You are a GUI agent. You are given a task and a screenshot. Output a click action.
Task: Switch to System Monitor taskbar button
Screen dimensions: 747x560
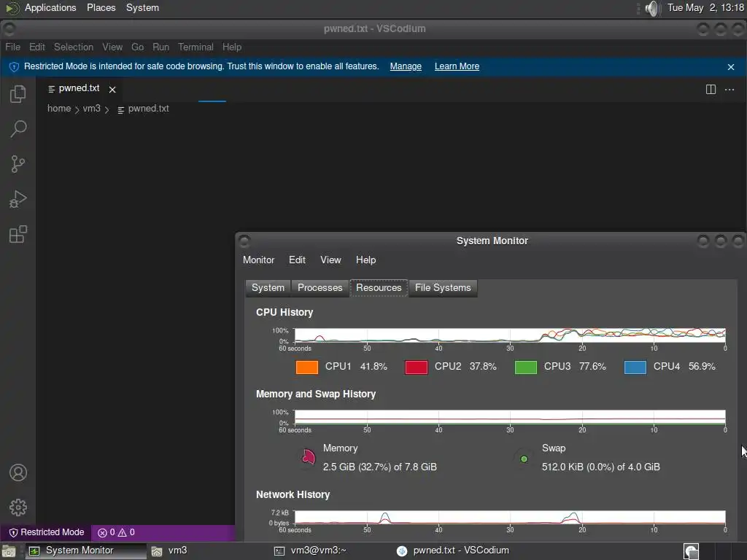click(x=86, y=551)
